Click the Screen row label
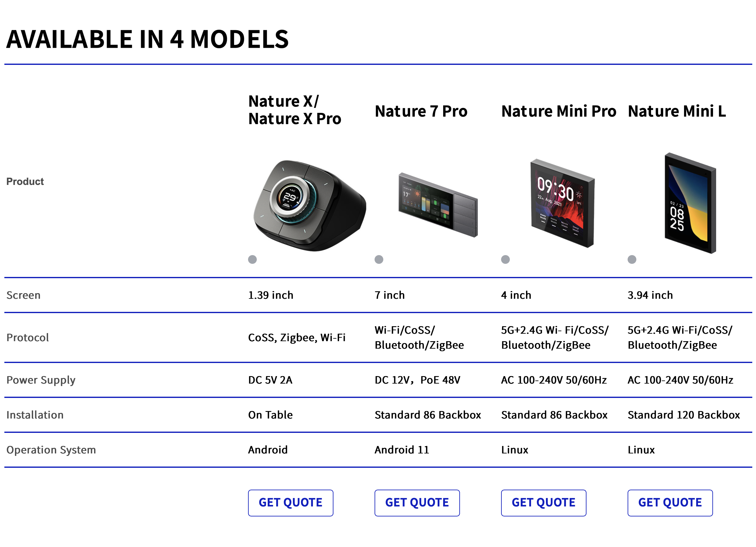 click(x=23, y=295)
